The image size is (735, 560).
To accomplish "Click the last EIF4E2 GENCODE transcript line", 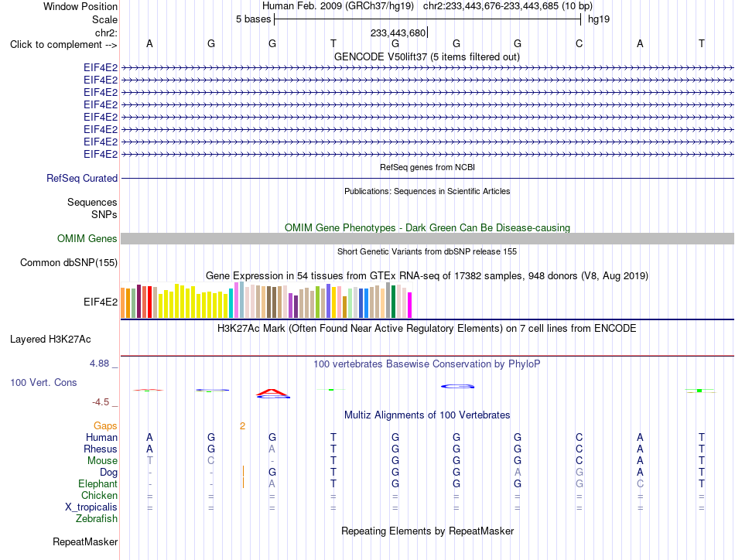I will tap(427, 154).
